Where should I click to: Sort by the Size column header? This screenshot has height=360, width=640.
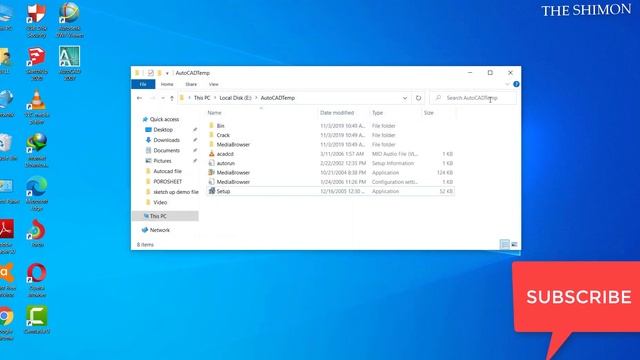[429, 113]
